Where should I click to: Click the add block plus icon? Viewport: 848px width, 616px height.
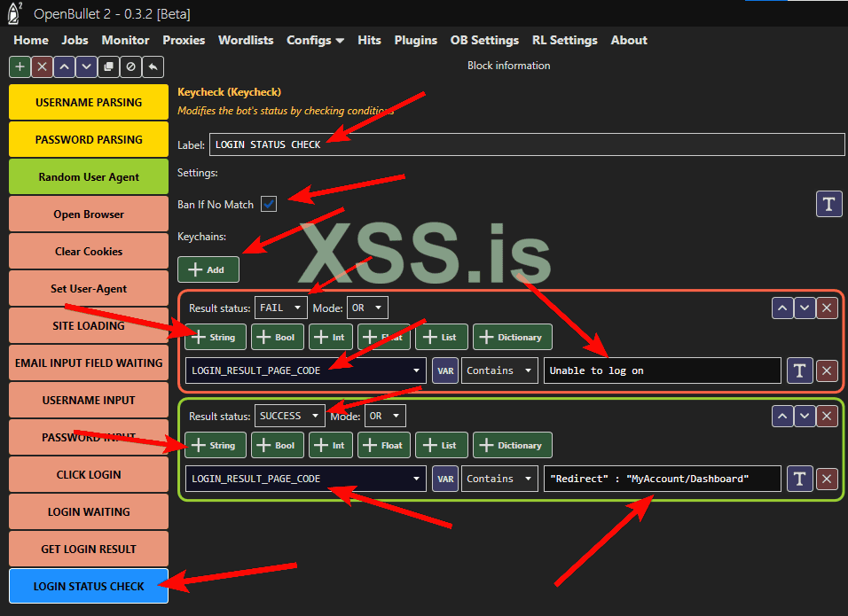pos(20,67)
